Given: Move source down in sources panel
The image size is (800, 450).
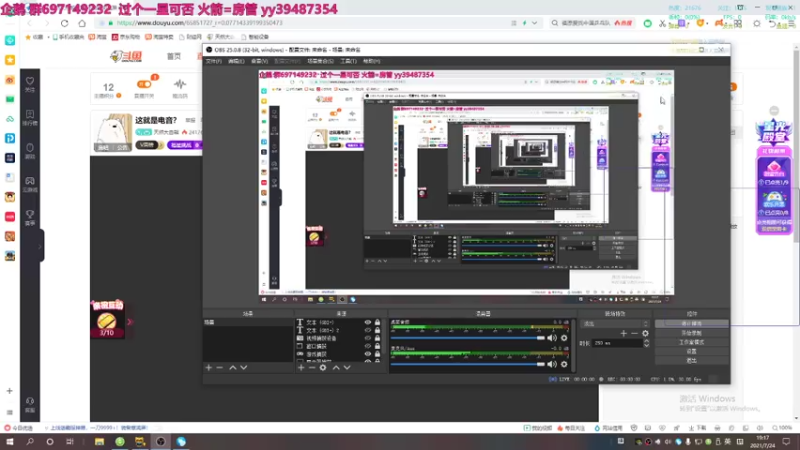Looking at the screenshot, I should [347, 367].
